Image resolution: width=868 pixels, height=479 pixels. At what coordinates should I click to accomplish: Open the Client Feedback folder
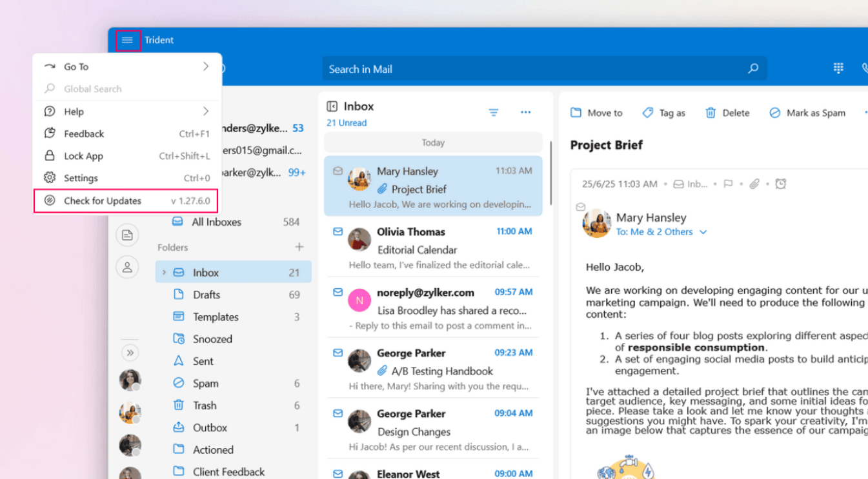234,472
